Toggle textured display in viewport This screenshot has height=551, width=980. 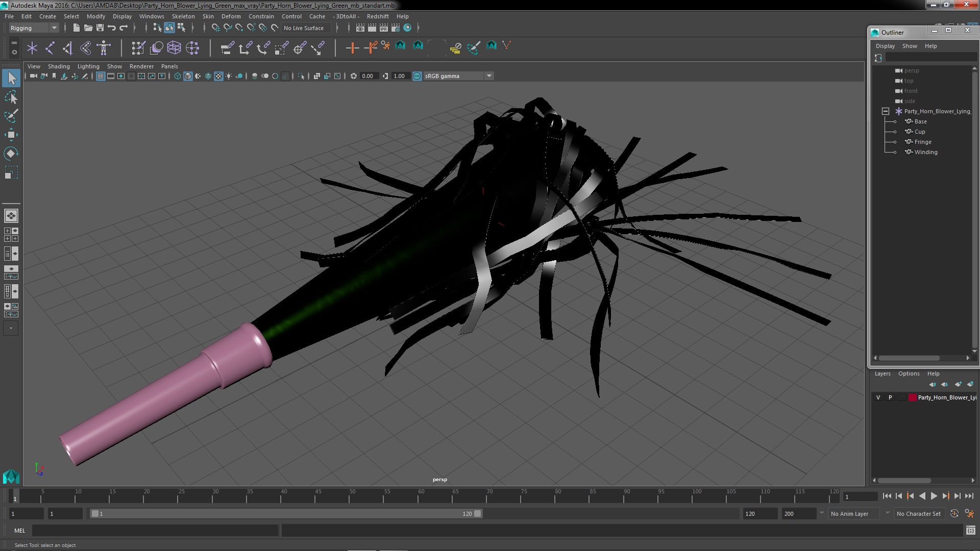point(218,76)
